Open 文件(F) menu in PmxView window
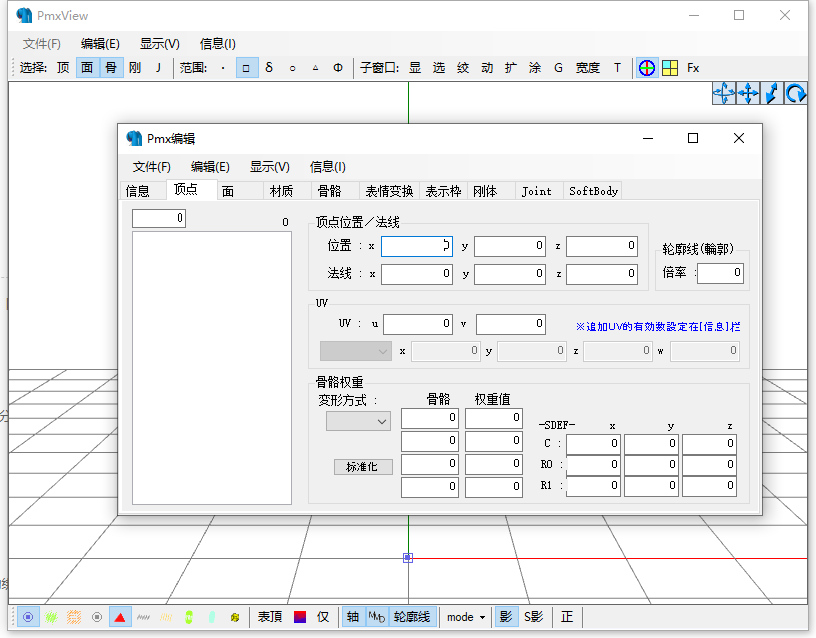Viewport: 816px width, 638px height. coord(42,44)
